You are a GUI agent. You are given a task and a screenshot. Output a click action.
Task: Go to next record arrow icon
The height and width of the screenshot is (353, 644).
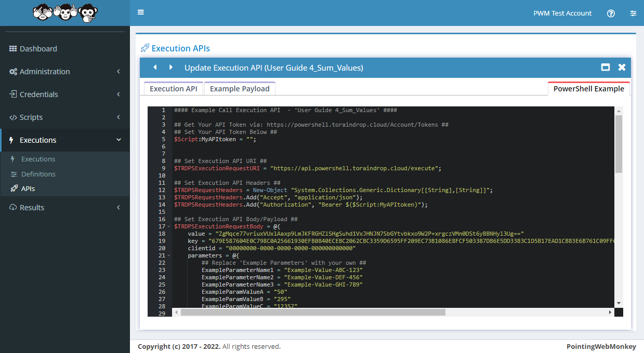point(171,67)
